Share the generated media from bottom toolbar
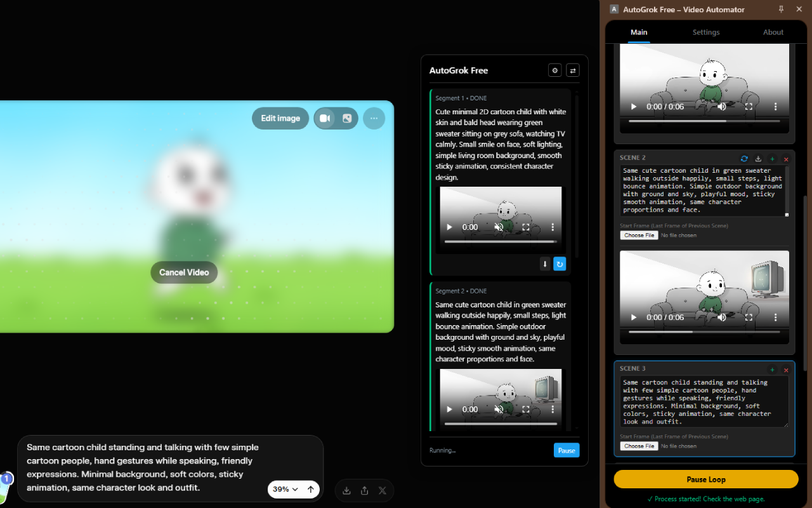Screen dimensions: 812x508 [364, 490]
